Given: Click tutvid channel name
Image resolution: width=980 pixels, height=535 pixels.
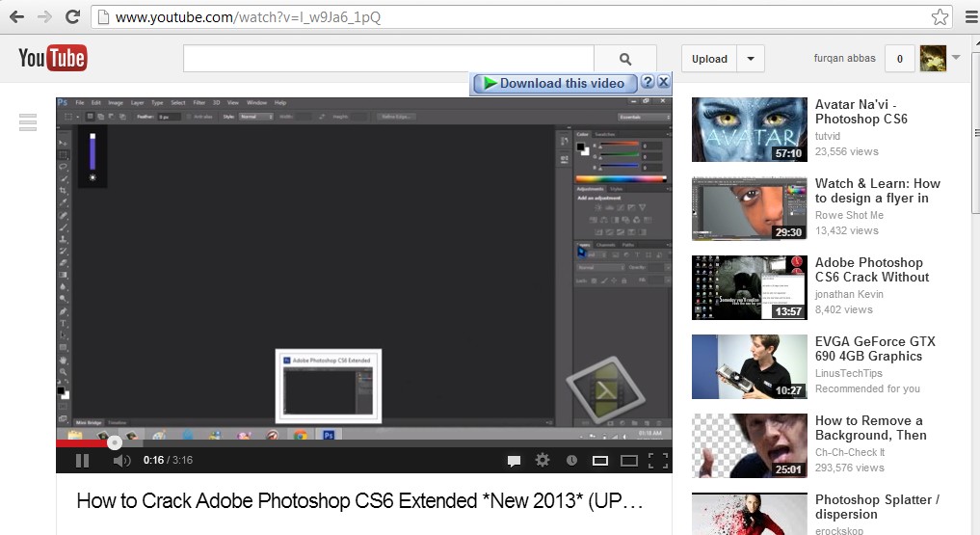Looking at the screenshot, I should pyautogui.click(x=828, y=136).
